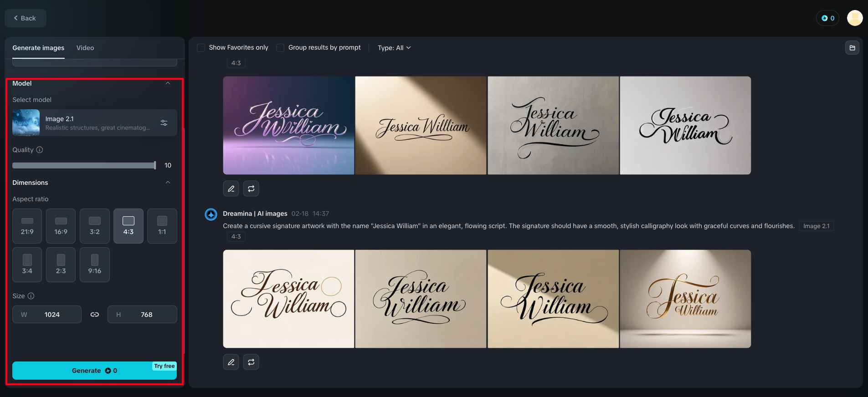
Task: Select the 2:3 aspect ratio
Action: [61, 265]
